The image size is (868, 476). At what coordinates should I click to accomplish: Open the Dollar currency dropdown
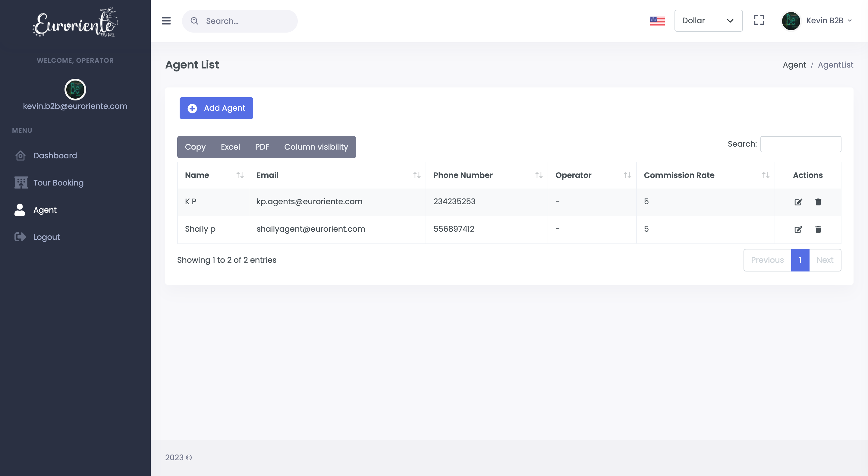pyautogui.click(x=708, y=21)
